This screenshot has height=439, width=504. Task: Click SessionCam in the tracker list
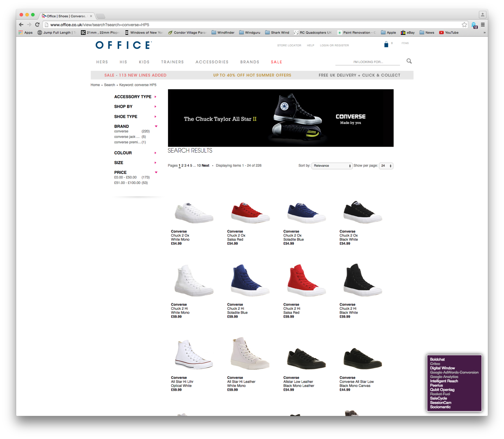tap(440, 403)
